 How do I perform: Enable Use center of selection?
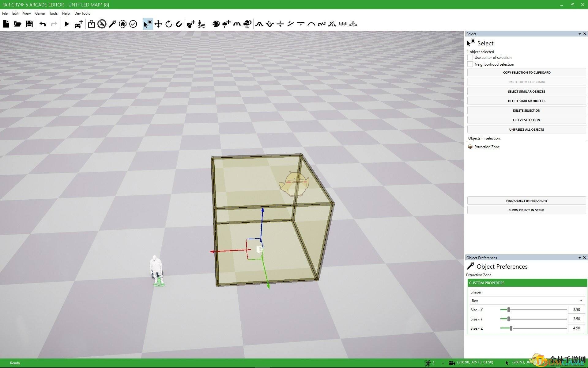[470, 57]
